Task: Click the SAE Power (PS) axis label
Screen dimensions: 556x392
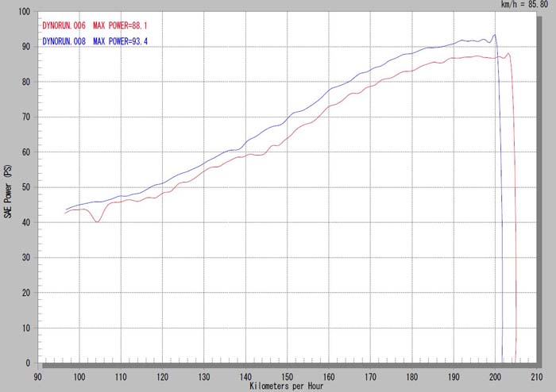Action: pyautogui.click(x=8, y=191)
